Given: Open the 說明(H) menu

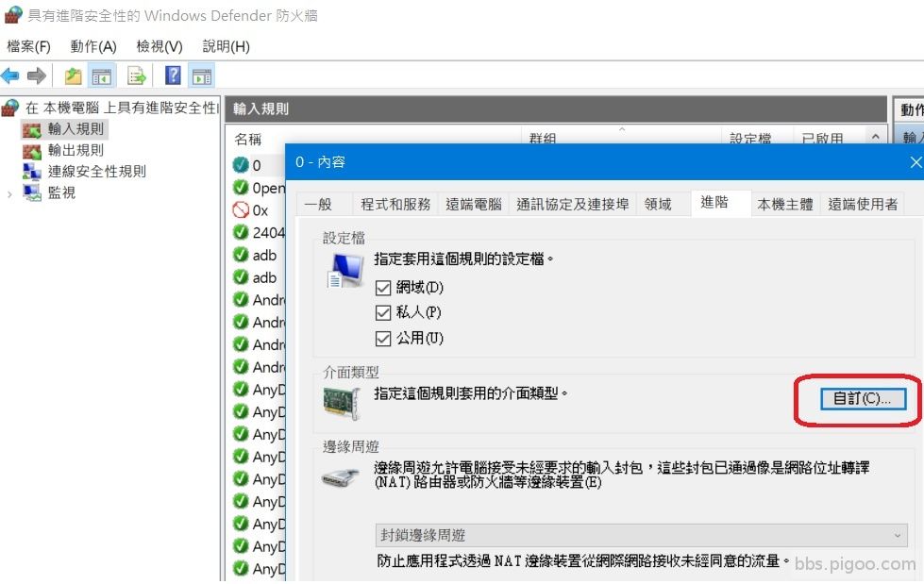Looking at the screenshot, I should 226,46.
